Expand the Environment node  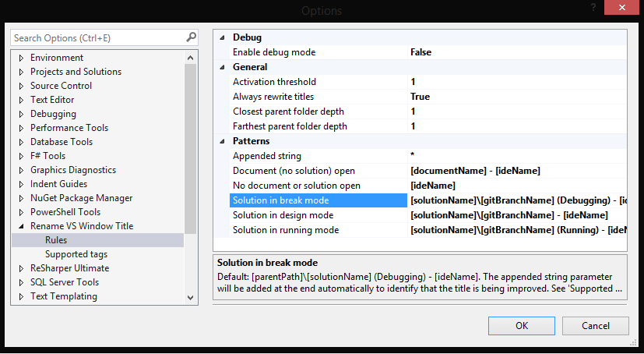tap(21, 58)
